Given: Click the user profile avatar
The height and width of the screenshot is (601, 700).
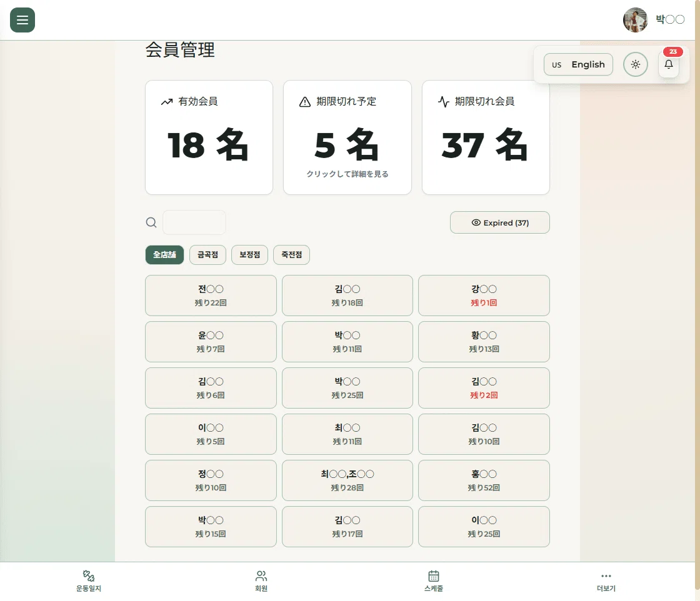Looking at the screenshot, I should [x=635, y=20].
